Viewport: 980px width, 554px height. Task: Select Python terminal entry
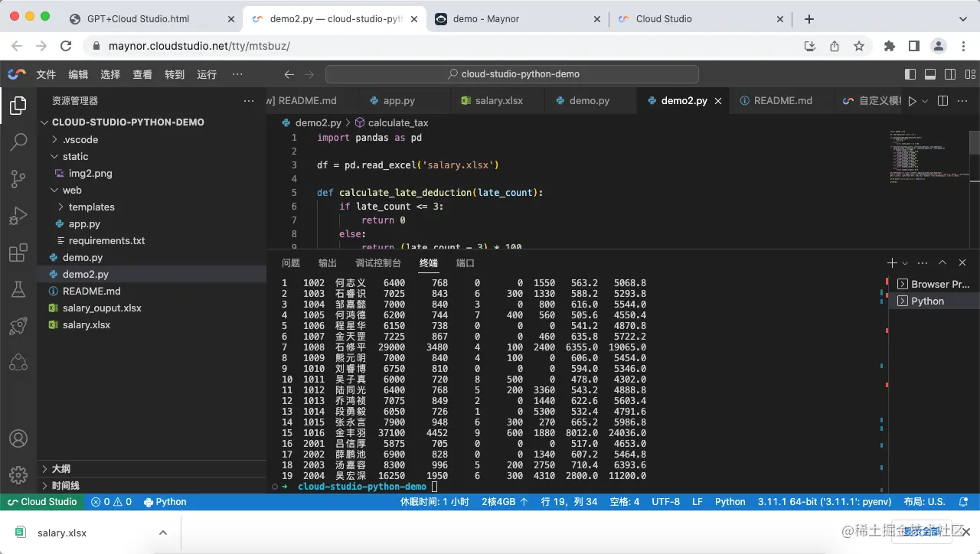pos(934,301)
